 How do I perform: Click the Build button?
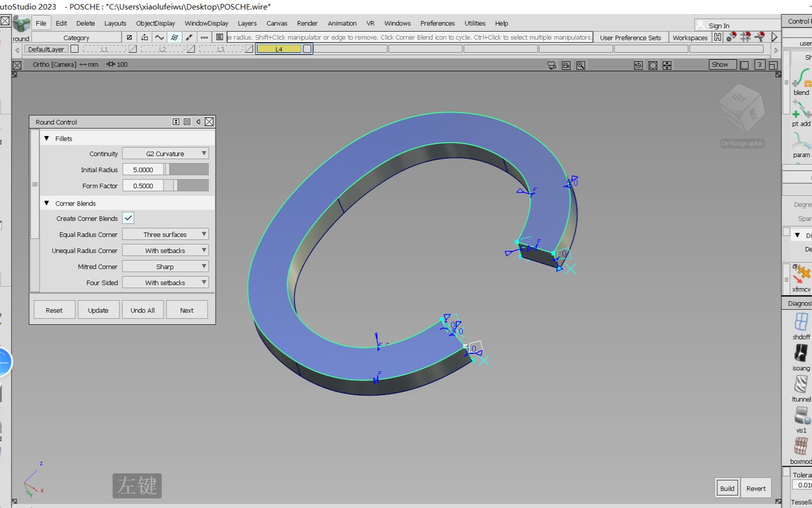[727, 488]
